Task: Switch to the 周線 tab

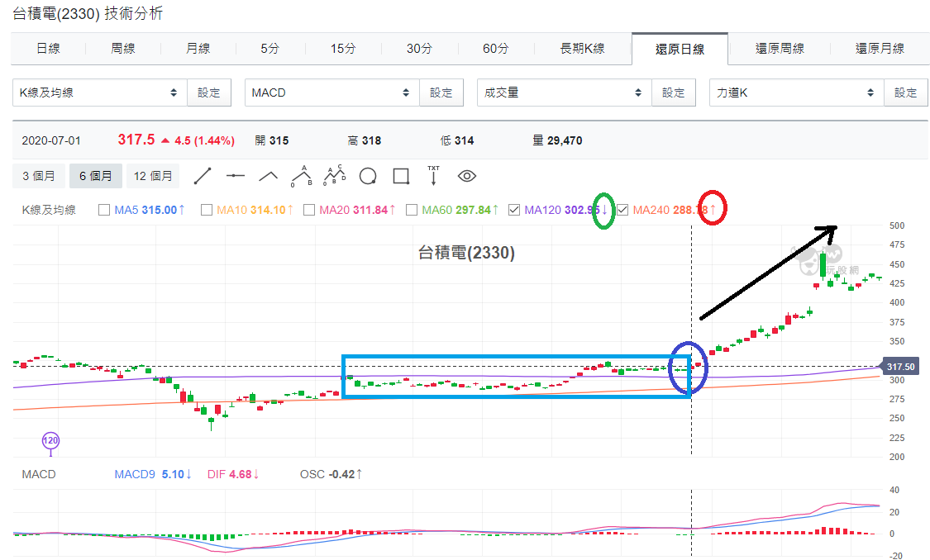Action: (x=123, y=49)
